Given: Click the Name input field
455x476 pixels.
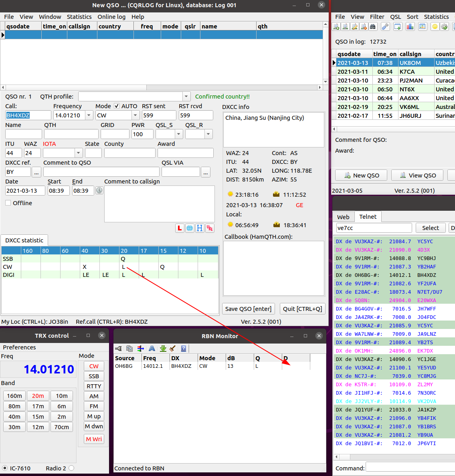Looking at the screenshot, I should [24, 134].
